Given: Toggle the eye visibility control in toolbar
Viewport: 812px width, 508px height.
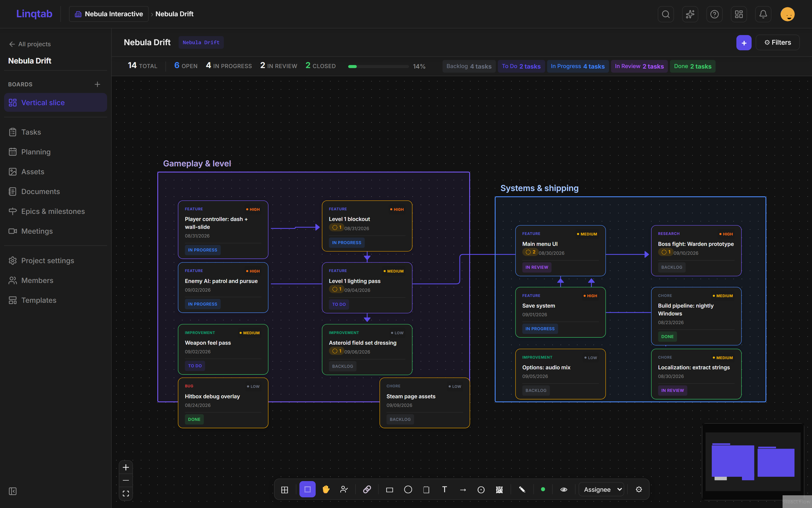Looking at the screenshot, I should coord(564,489).
